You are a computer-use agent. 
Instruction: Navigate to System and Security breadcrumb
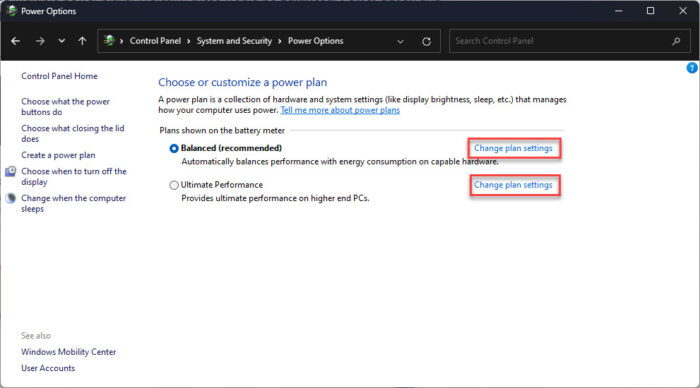pos(234,41)
